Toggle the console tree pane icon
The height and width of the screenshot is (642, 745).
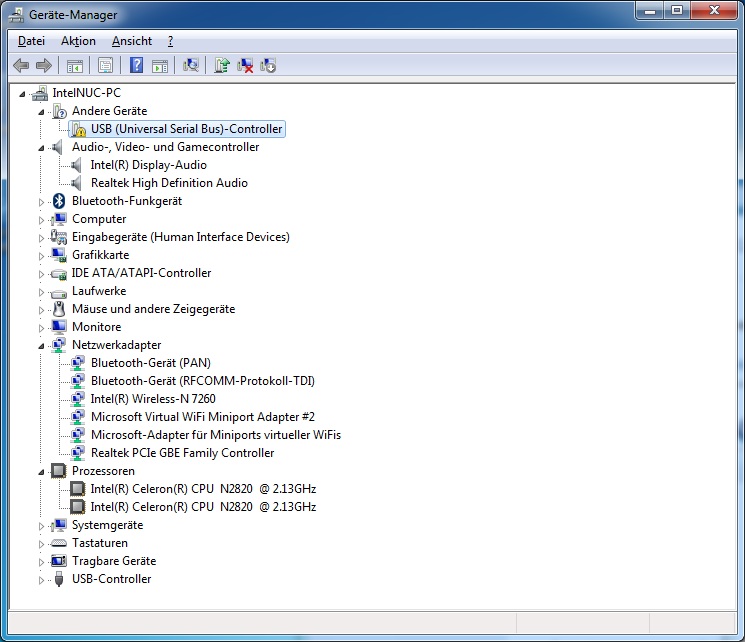75,66
